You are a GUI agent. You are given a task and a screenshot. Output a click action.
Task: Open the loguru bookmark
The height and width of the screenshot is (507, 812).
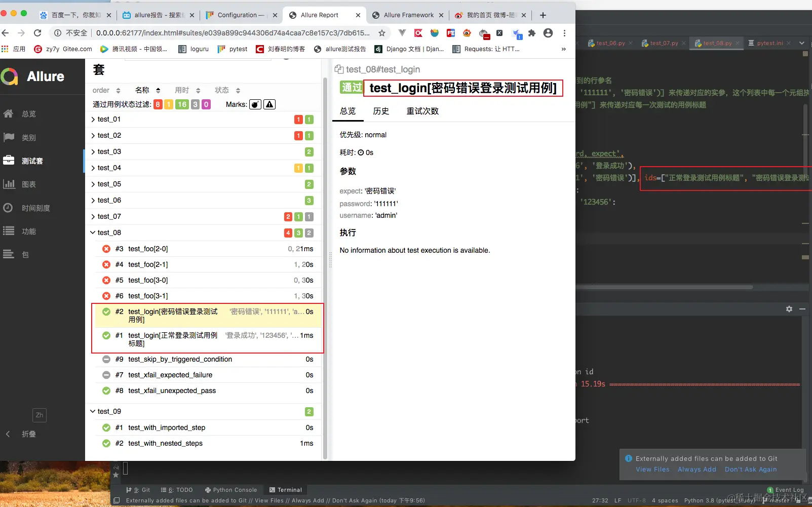(194, 49)
